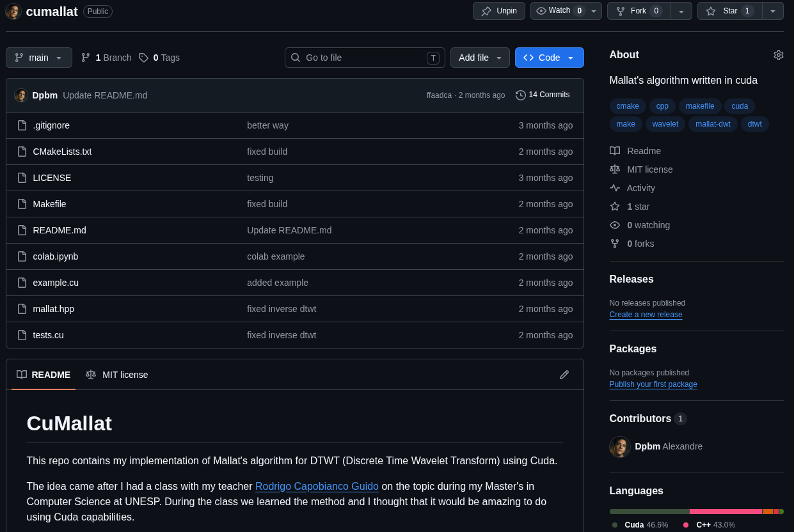Click the pulse icon beside Activity
This screenshot has width=794, height=532.
point(615,188)
